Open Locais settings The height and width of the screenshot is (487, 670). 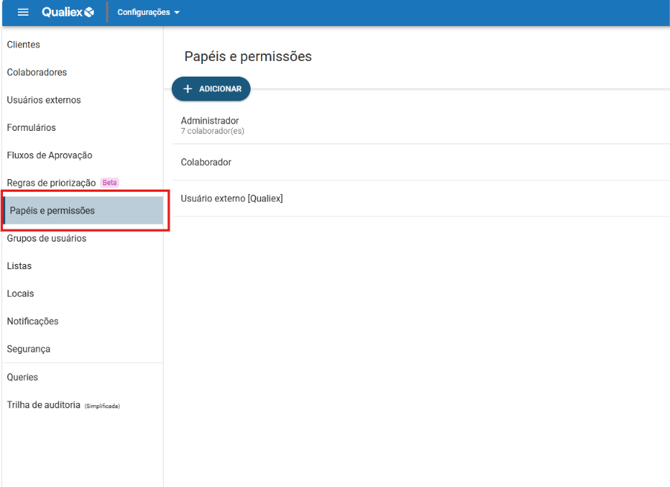21,294
